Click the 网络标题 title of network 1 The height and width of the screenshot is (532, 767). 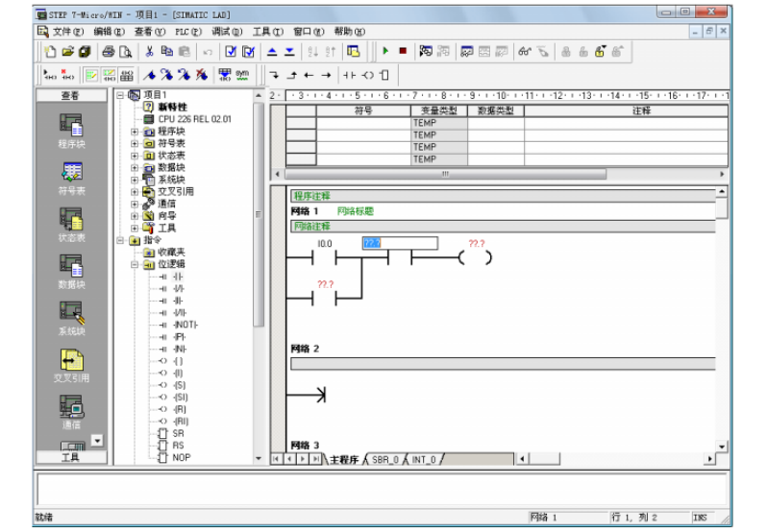[x=356, y=211]
